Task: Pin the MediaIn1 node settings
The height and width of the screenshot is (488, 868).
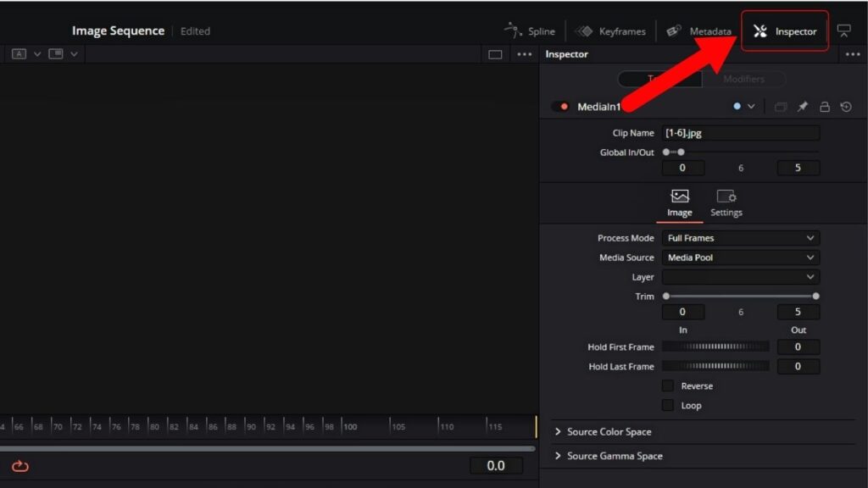Action: (802, 107)
